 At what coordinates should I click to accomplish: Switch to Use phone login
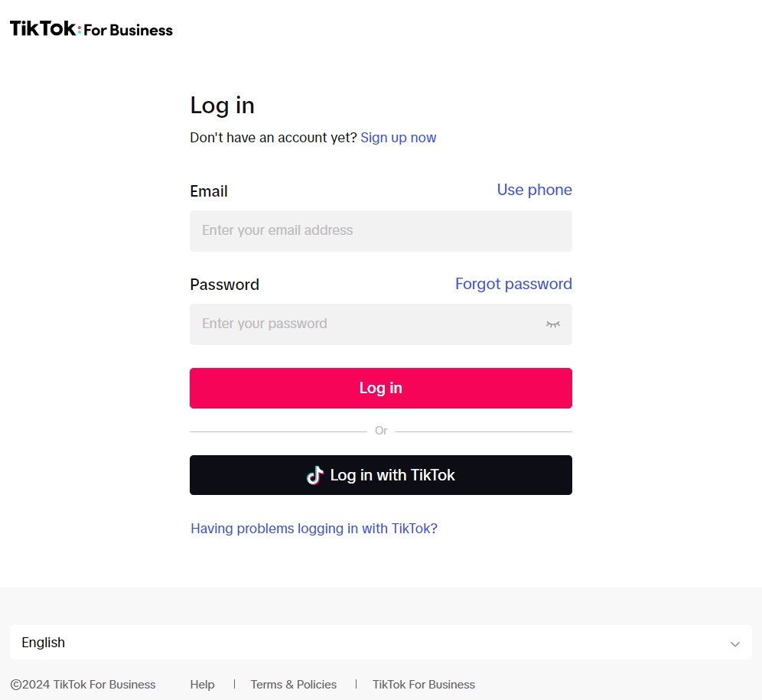pos(534,190)
